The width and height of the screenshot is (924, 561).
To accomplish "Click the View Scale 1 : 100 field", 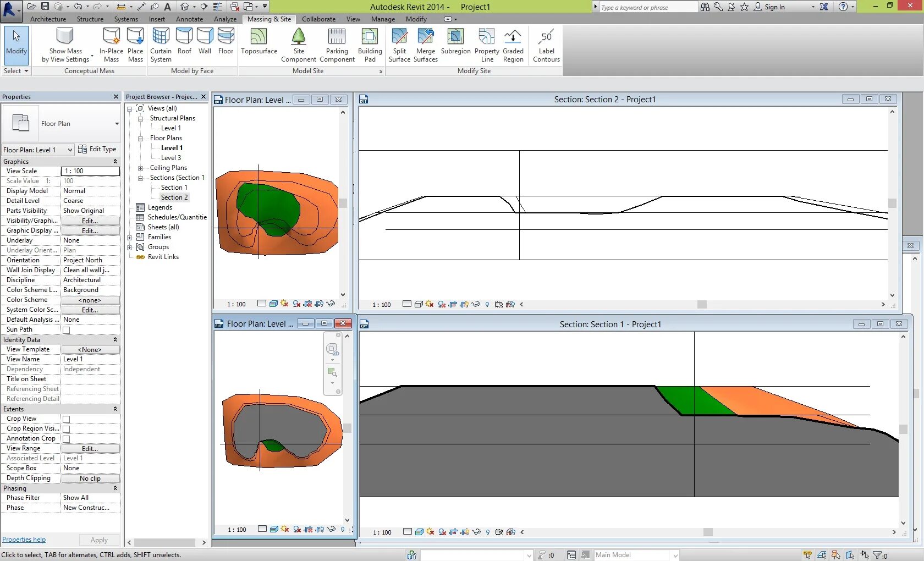I will (90, 172).
